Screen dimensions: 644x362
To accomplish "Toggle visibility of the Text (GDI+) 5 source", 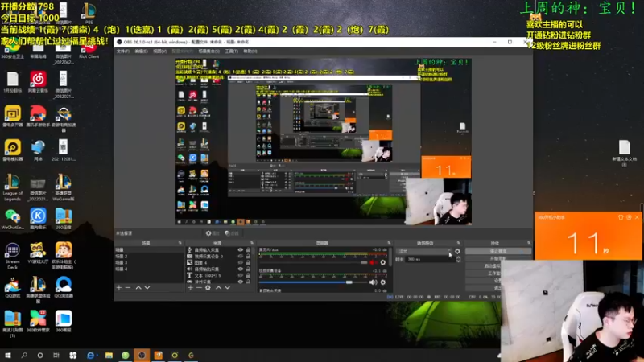I will (240, 275).
